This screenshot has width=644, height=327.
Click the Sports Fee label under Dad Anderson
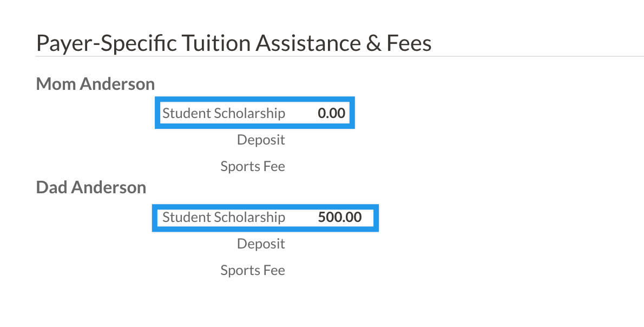point(252,270)
